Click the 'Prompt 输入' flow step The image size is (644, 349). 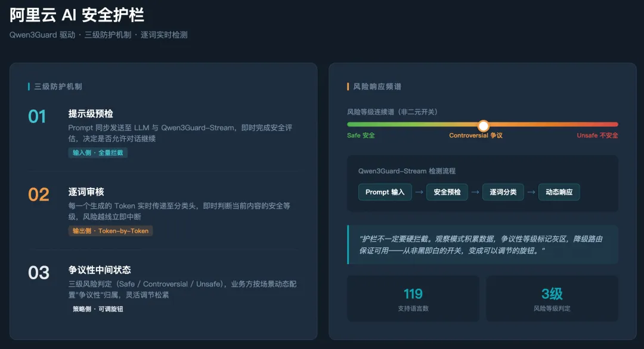coord(385,192)
